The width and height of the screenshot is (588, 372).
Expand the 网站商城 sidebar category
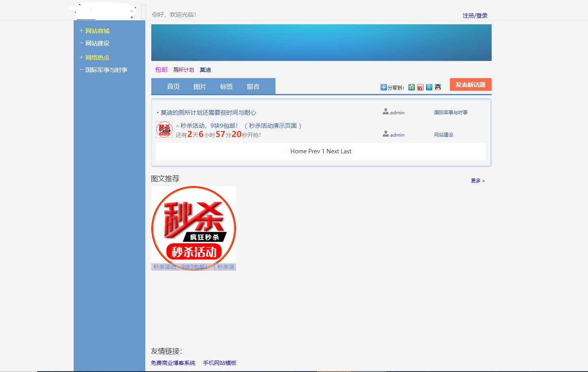pos(81,31)
